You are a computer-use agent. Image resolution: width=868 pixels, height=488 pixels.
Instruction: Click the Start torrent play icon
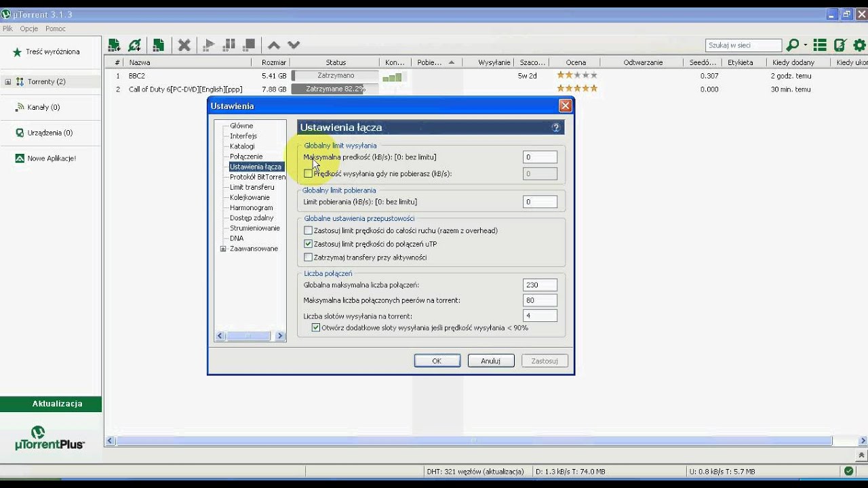pos(209,45)
